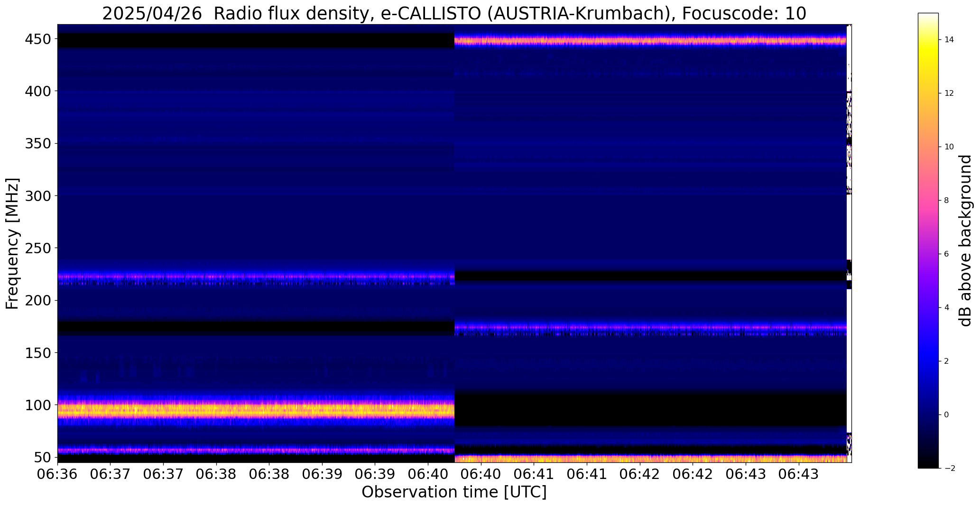Click the 14 tick on the colorbar
This screenshot has width=980, height=506.
(x=949, y=40)
